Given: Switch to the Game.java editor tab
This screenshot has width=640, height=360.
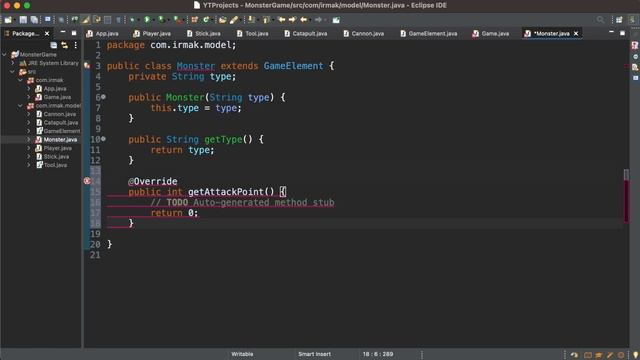Looking at the screenshot, I should click(x=491, y=33).
